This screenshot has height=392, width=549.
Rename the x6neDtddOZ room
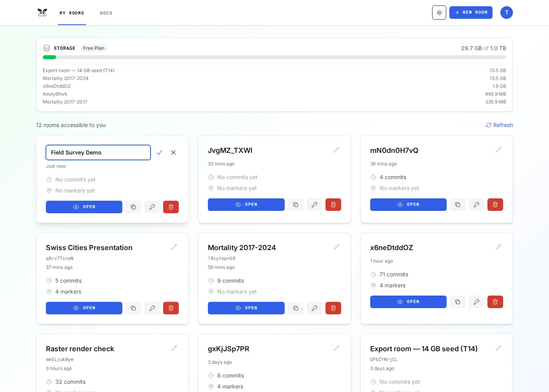point(498,247)
